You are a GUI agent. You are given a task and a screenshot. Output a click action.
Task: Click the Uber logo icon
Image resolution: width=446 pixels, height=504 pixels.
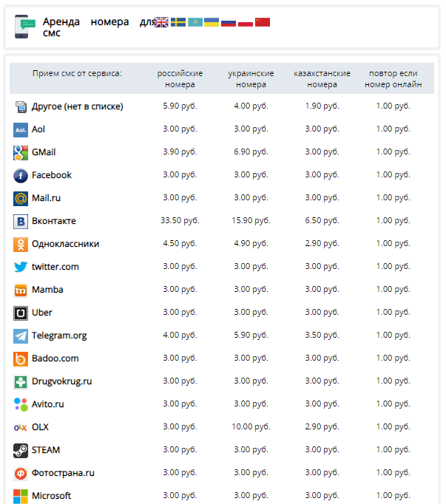(x=21, y=313)
